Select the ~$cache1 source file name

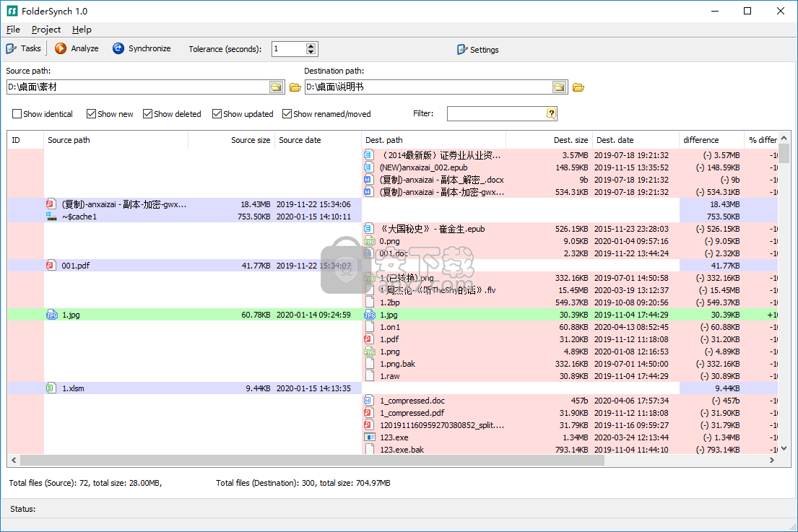point(79,217)
